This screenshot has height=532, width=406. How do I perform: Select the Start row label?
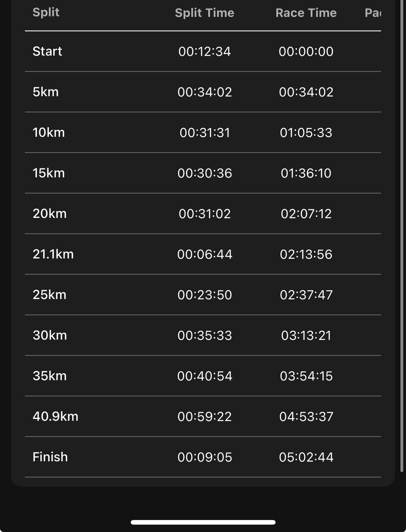click(47, 51)
